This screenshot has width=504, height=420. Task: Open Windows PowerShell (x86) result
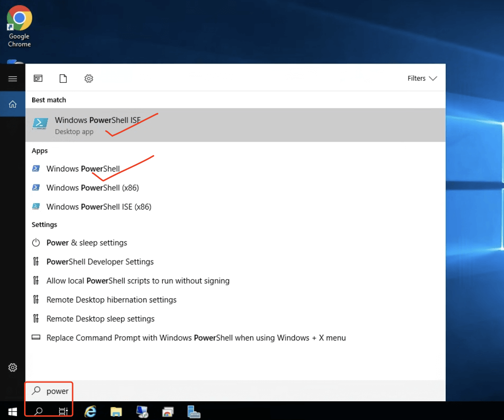pyautogui.click(x=235, y=188)
